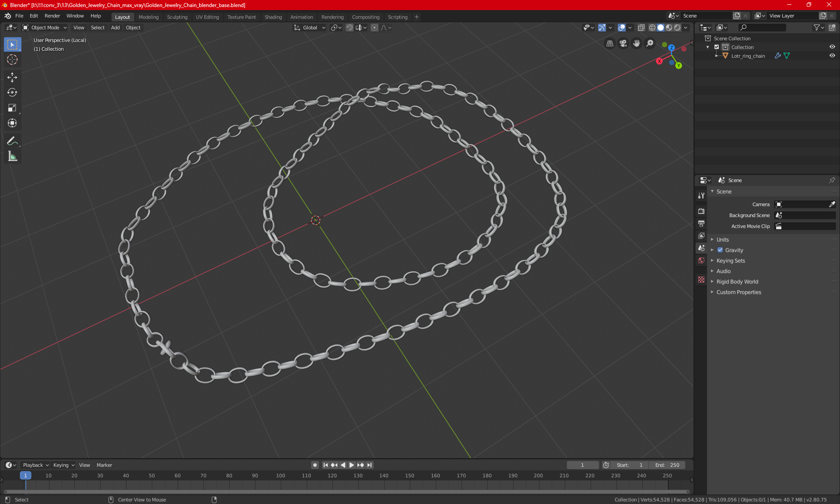This screenshot has width=840, height=504.
Task: Uncheck the Collection exclude checkbox
Action: (x=717, y=47)
